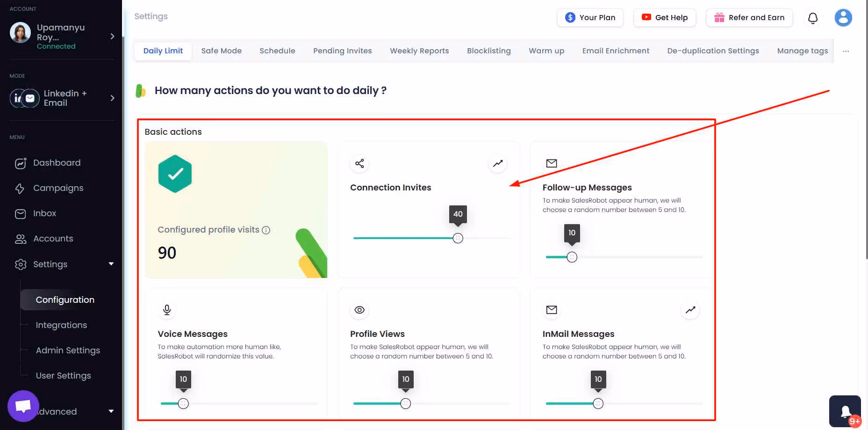Click the envelope icon on Follow-up Messages
Viewport: 868px width, 430px height.
551,163
